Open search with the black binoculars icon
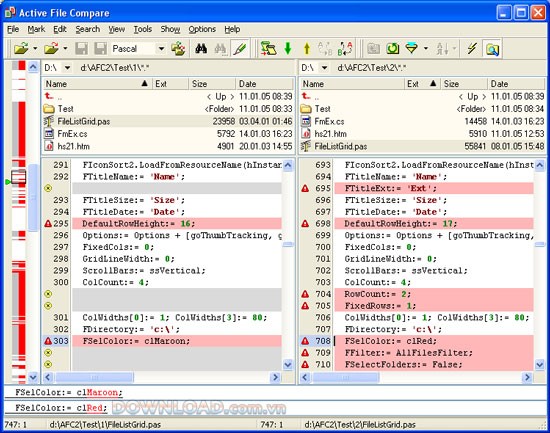This screenshot has height=433, width=550. click(201, 48)
